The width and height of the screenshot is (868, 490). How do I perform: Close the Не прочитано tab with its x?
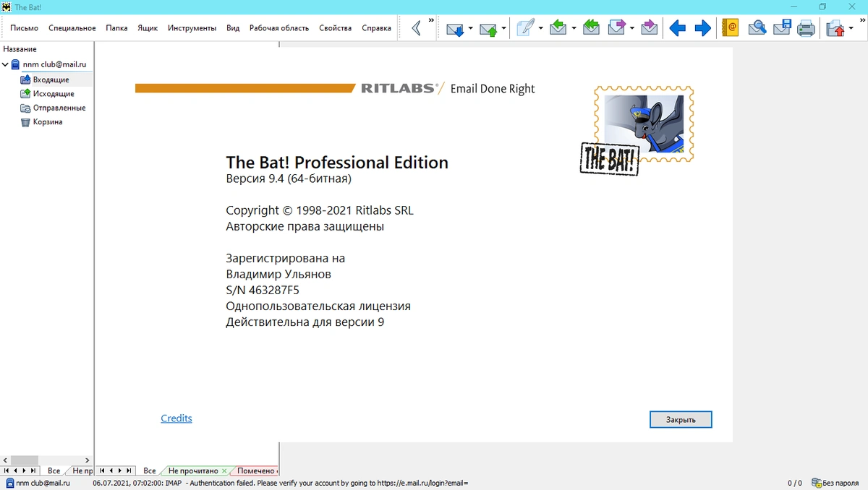click(225, 471)
